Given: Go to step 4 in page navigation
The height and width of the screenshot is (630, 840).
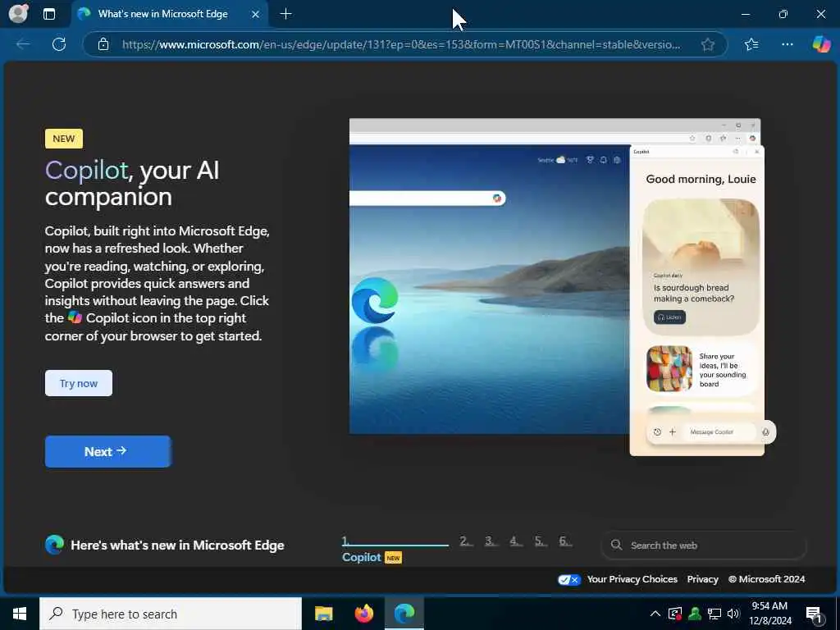Looking at the screenshot, I should click(x=515, y=541).
